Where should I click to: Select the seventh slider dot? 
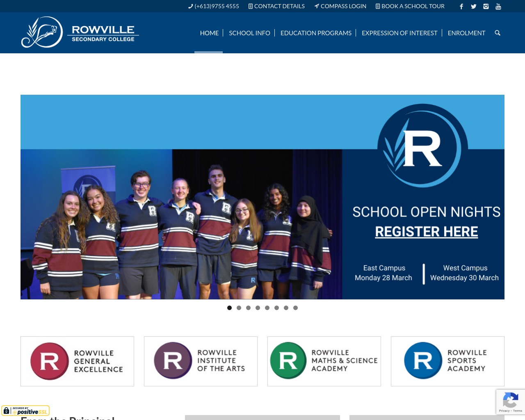(286, 308)
